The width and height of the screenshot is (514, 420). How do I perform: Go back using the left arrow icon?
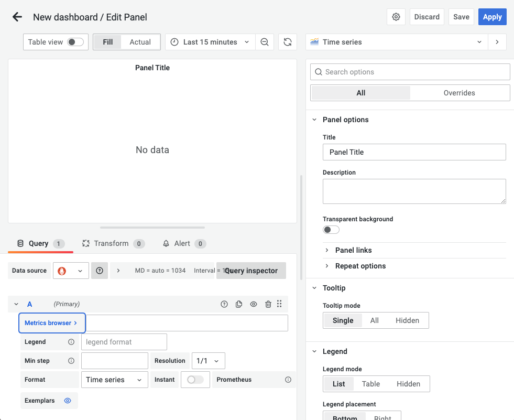click(17, 17)
